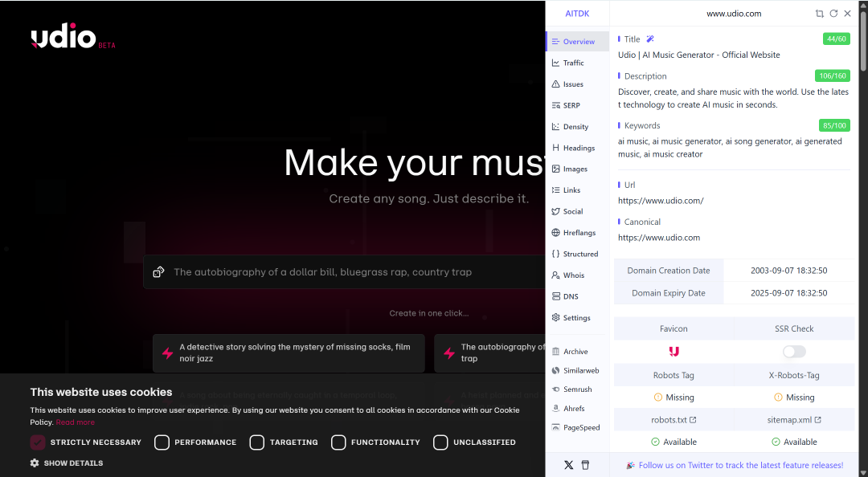Click the Domain Expiry Date value 2025-09-07
This screenshot has width=868, height=477.
pos(789,293)
